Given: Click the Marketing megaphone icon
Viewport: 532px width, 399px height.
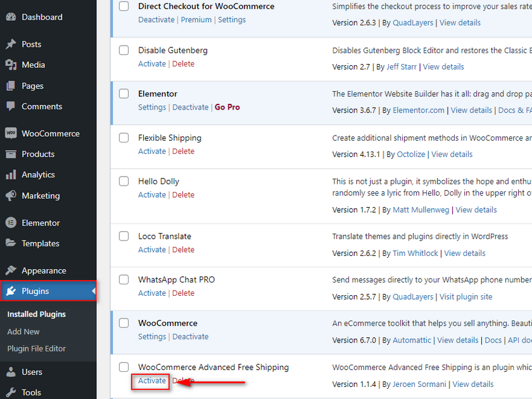Looking at the screenshot, I should point(11,196).
